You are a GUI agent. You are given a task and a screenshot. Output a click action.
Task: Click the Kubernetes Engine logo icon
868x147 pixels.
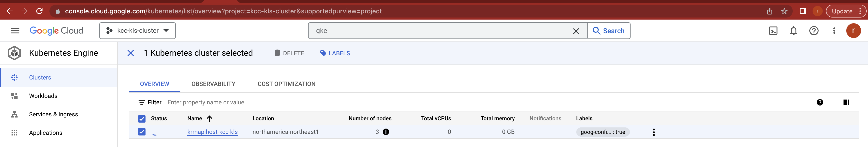coord(13,53)
